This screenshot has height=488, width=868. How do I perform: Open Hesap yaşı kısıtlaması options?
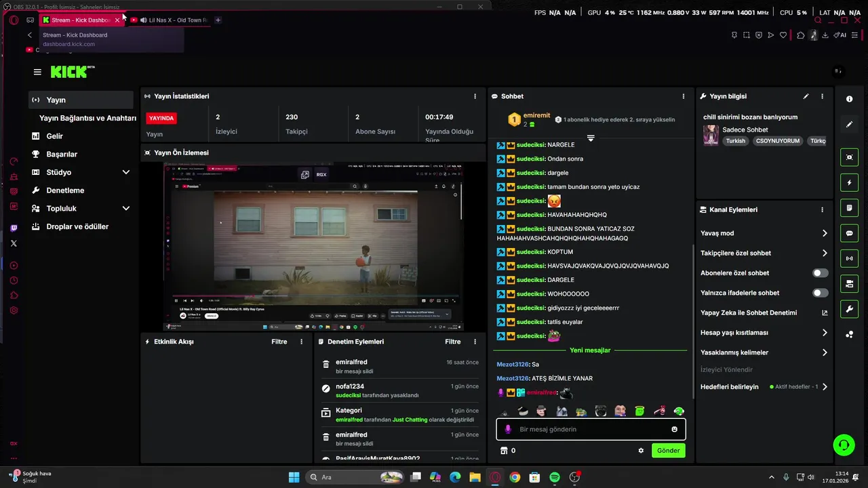(764, 333)
